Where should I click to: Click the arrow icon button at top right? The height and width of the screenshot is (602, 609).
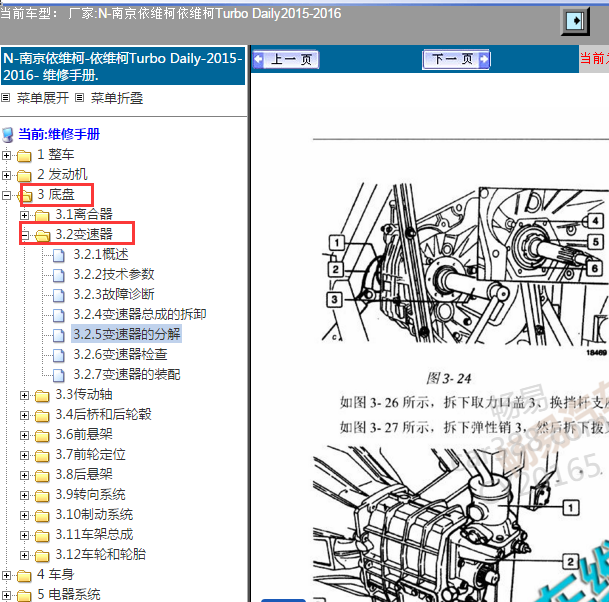[575, 21]
